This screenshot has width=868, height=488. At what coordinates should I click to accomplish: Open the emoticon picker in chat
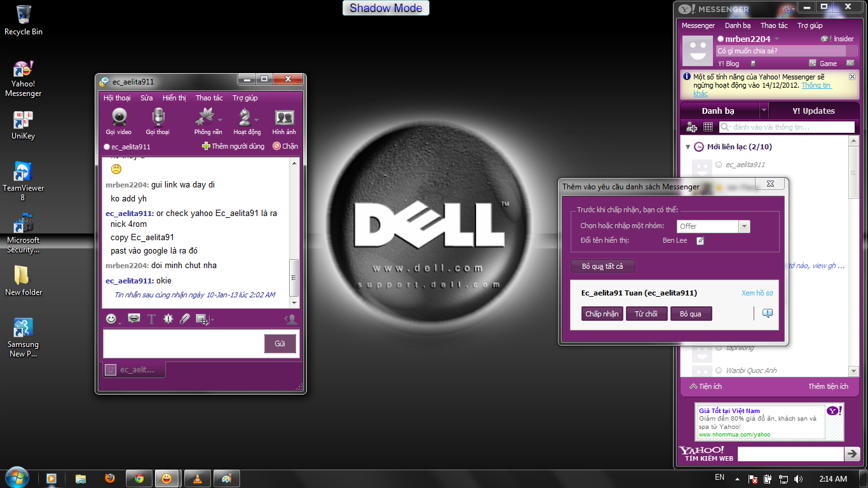(112, 319)
